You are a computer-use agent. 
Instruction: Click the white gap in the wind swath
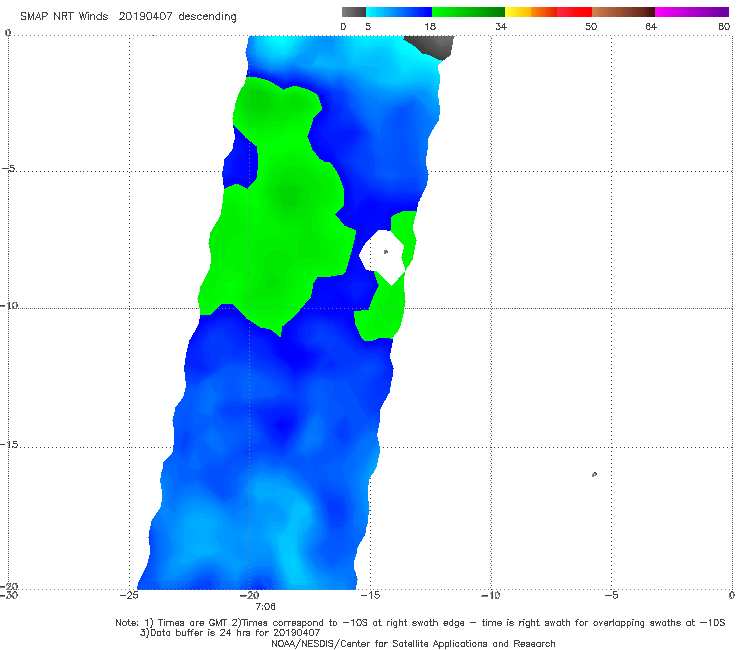click(383, 257)
